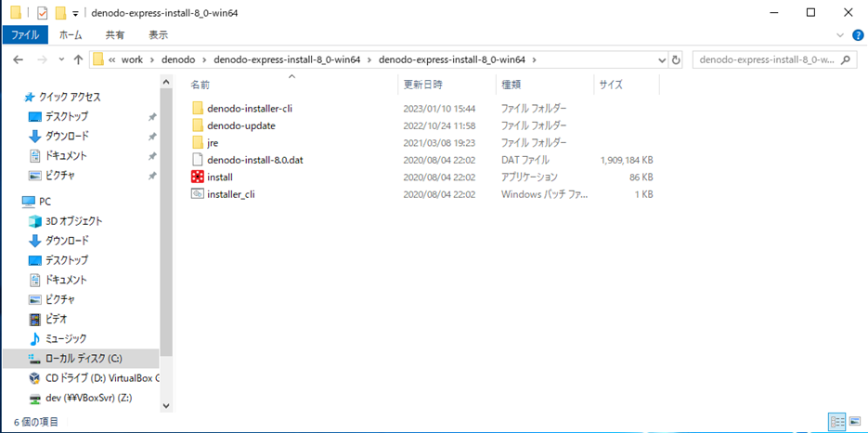Open the 表示 ribbon tab
The width and height of the screenshot is (868, 433).
[159, 34]
